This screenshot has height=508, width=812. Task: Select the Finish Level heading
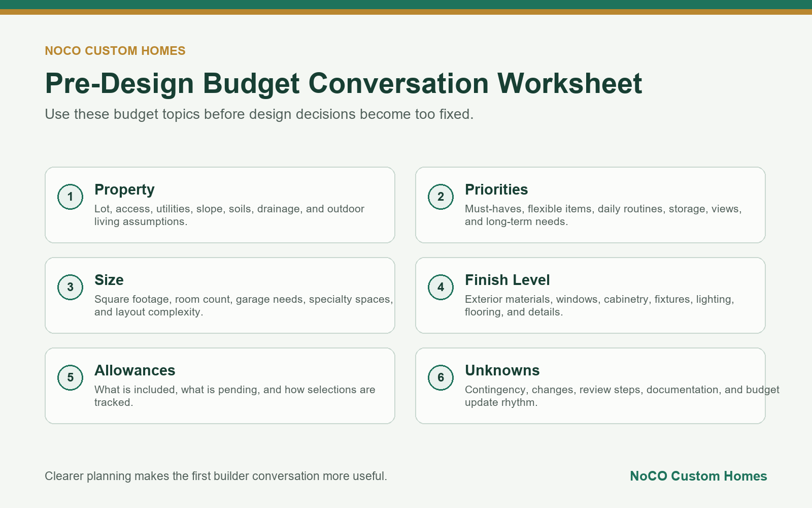507,280
